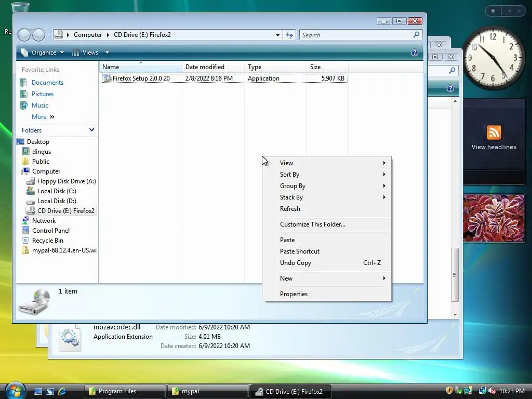
Task: Open New submenu in context menu
Action: 327,278
